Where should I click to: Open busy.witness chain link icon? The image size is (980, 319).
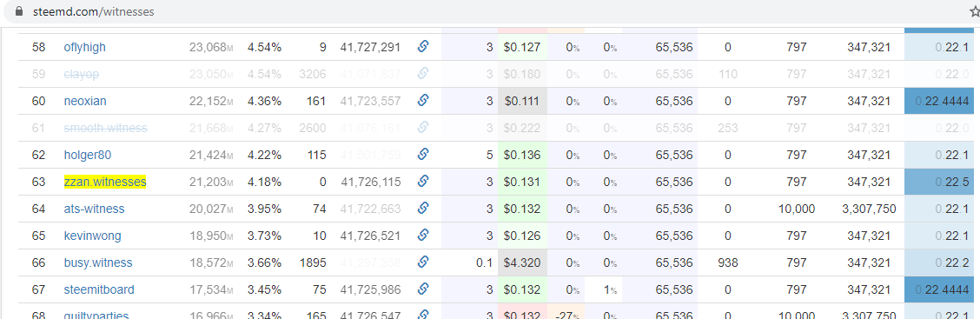(422, 262)
